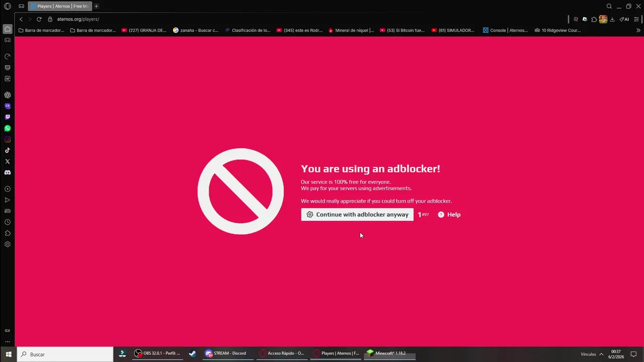Reload the Aternos page
The image size is (644, 362).
pyautogui.click(x=39, y=19)
